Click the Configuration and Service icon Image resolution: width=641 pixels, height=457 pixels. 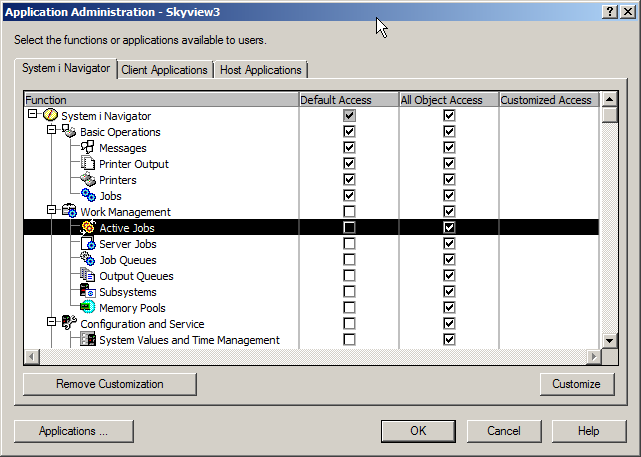pos(69,323)
